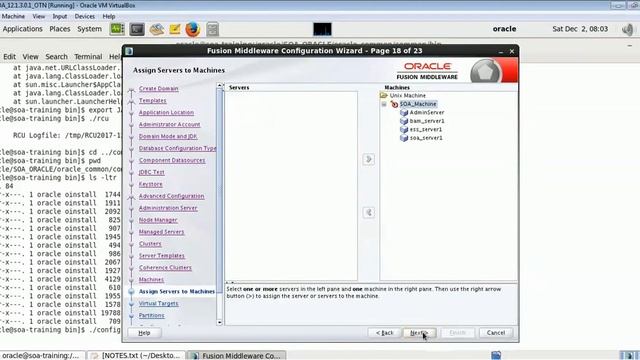Click the Help button in wizard

144,333
